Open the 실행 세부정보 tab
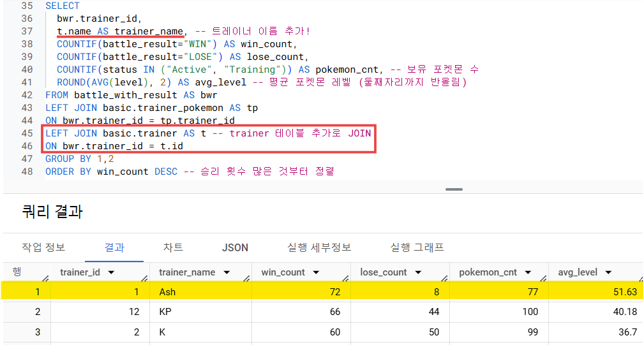This screenshot has width=644, height=345. tap(319, 247)
